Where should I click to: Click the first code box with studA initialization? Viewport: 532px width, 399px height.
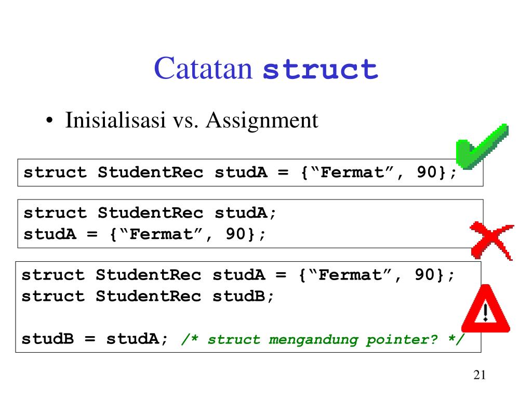click(250, 172)
